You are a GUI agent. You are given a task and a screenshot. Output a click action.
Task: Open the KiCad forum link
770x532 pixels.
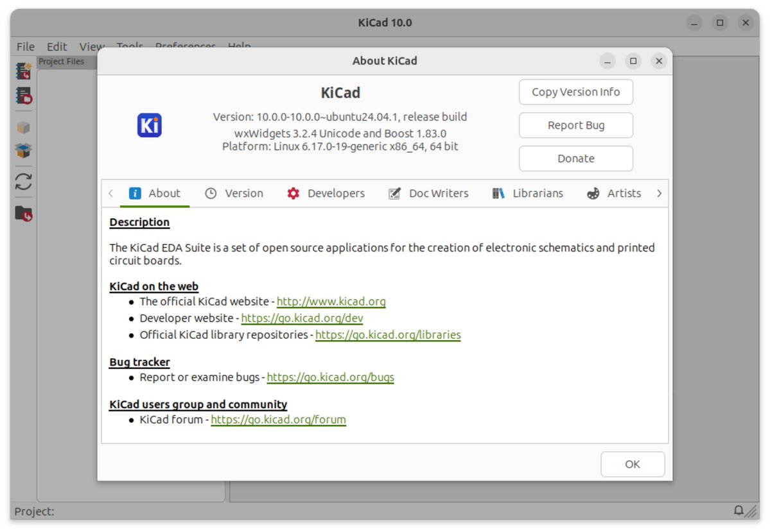[x=278, y=419]
